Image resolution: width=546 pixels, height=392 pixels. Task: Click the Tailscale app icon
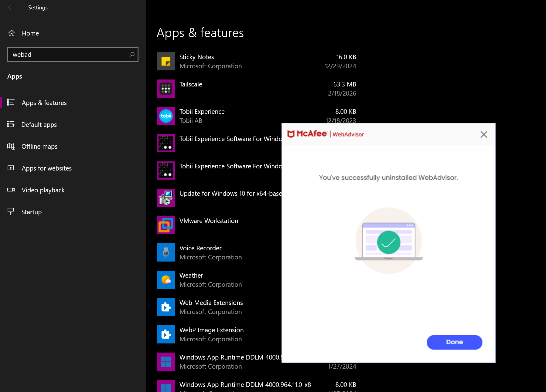[166, 88]
